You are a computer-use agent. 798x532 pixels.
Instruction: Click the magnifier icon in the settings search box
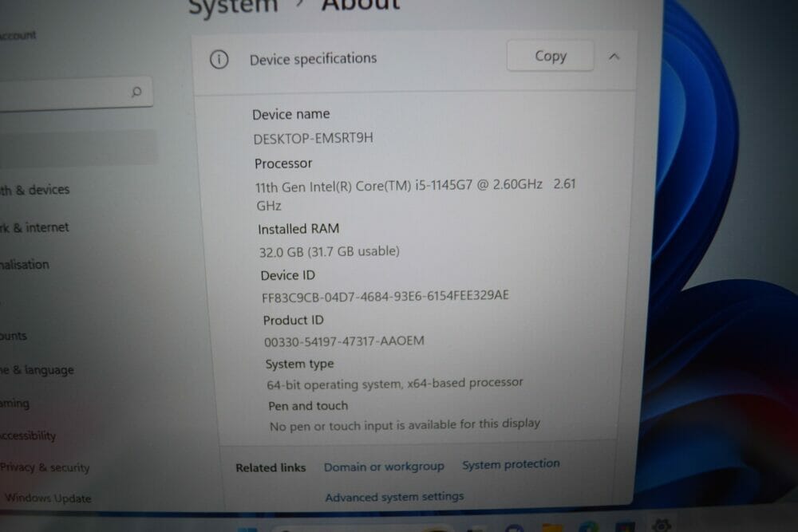(x=136, y=92)
